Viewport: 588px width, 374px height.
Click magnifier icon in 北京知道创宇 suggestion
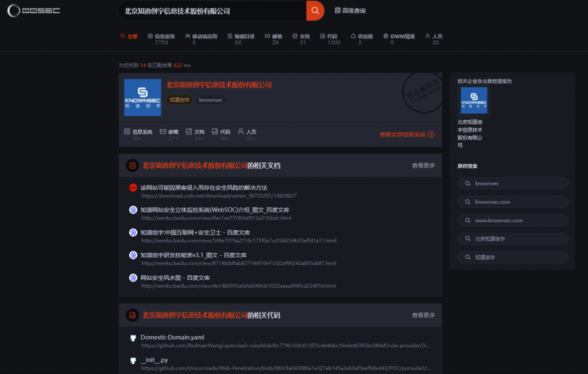tap(467, 238)
